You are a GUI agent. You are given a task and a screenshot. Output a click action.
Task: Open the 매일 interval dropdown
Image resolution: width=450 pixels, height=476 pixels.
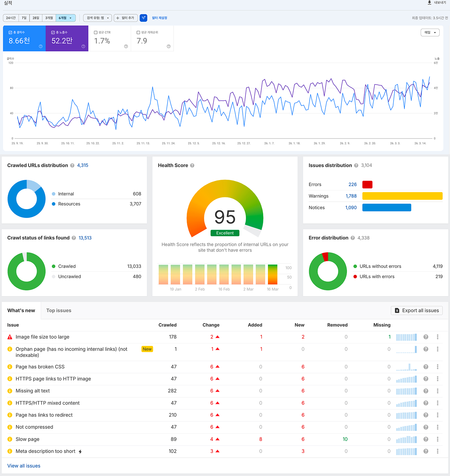pyautogui.click(x=430, y=33)
